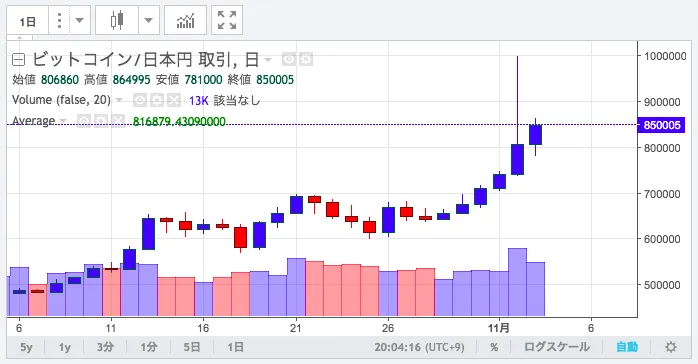The height and width of the screenshot is (364, 698).
Task: Select the candlestick chart style icon
Action: 117,20
